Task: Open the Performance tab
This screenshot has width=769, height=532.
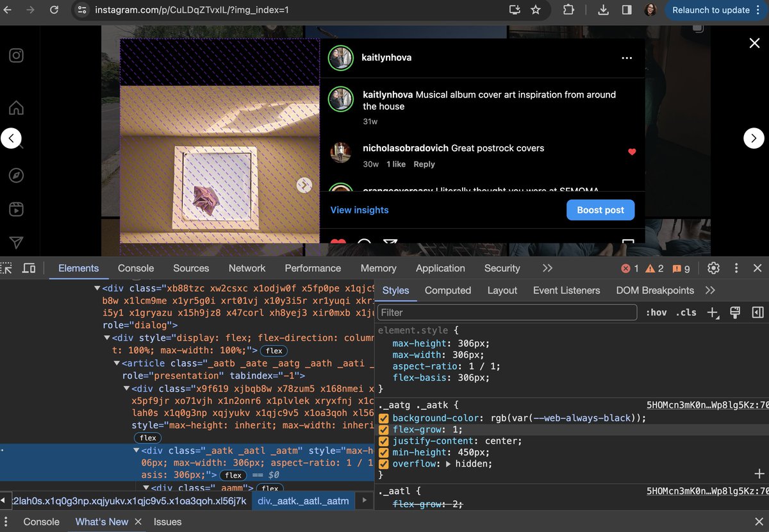Action: pos(313,268)
